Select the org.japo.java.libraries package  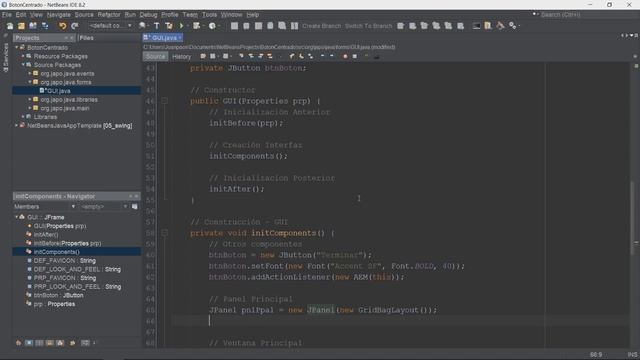point(69,99)
